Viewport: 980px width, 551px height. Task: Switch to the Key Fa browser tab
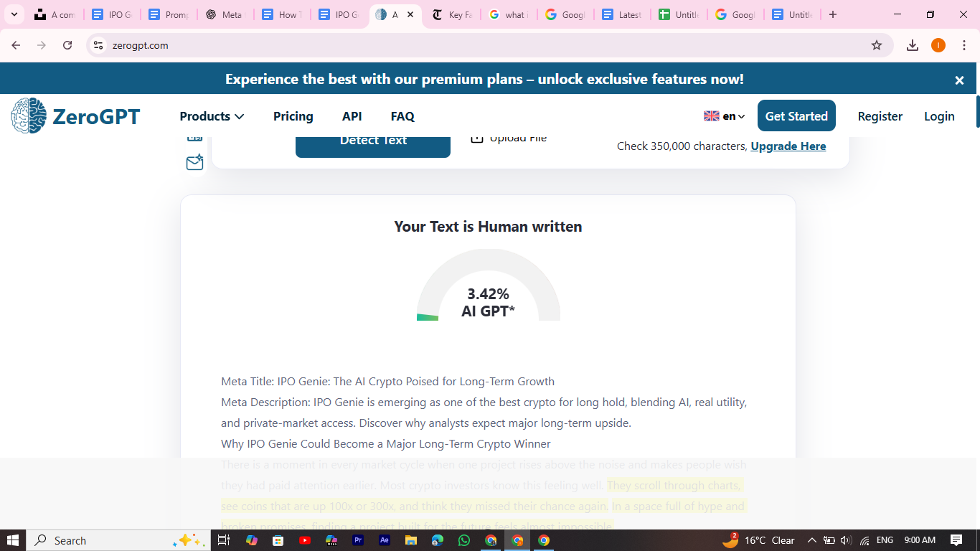tap(452, 14)
